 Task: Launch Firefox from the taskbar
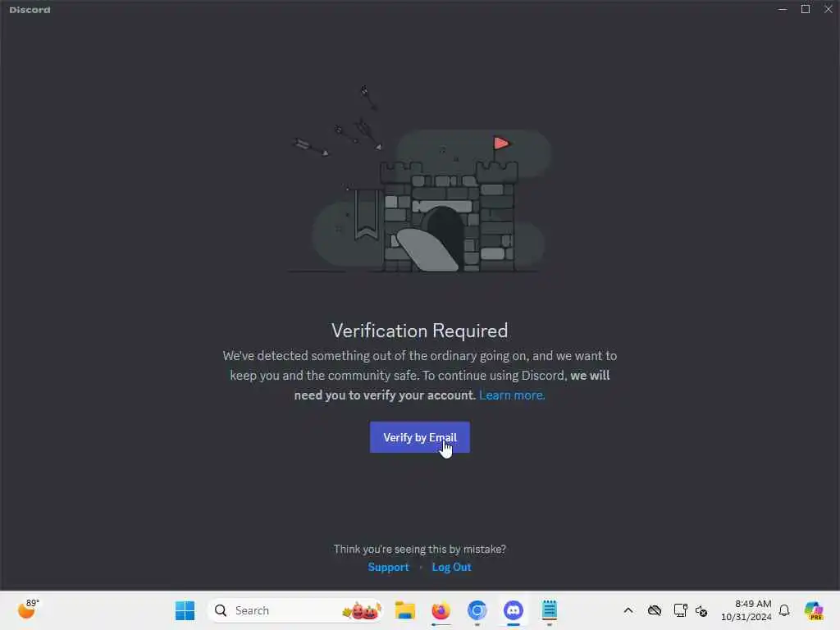coord(441,610)
